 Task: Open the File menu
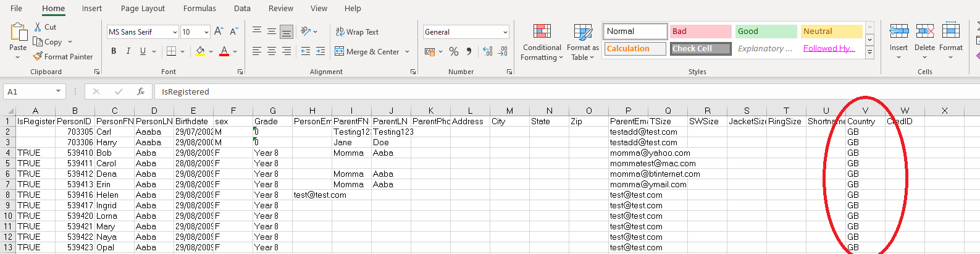pyautogui.click(x=17, y=8)
